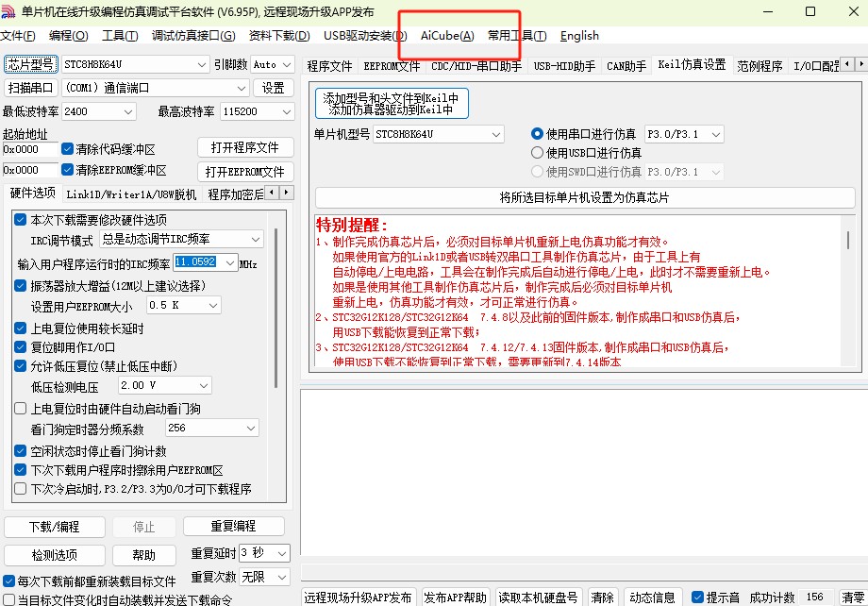Toggle 清除EEPROM缓冲区 checkbox
The image size is (868, 606).
(68, 169)
